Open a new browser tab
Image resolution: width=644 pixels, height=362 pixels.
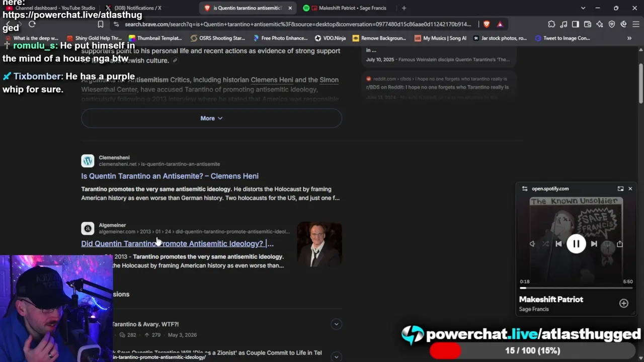pyautogui.click(x=404, y=8)
